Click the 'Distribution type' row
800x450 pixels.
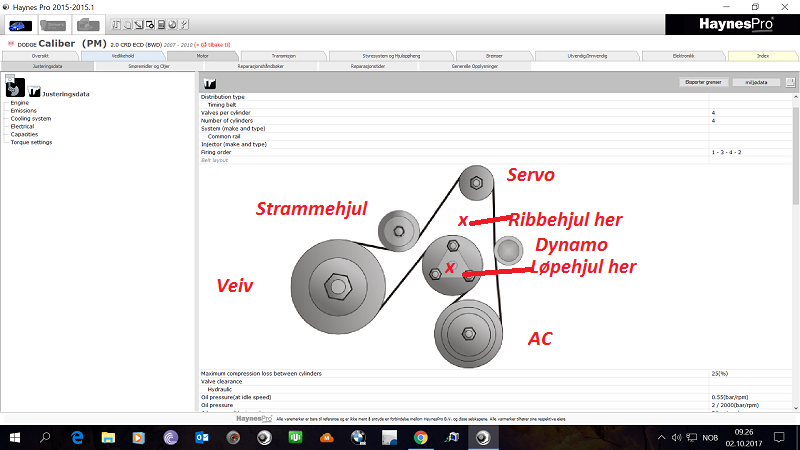(495, 97)
